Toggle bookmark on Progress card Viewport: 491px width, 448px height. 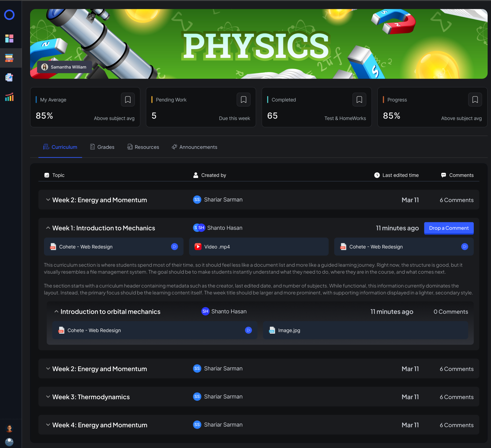tap(475, 99)
